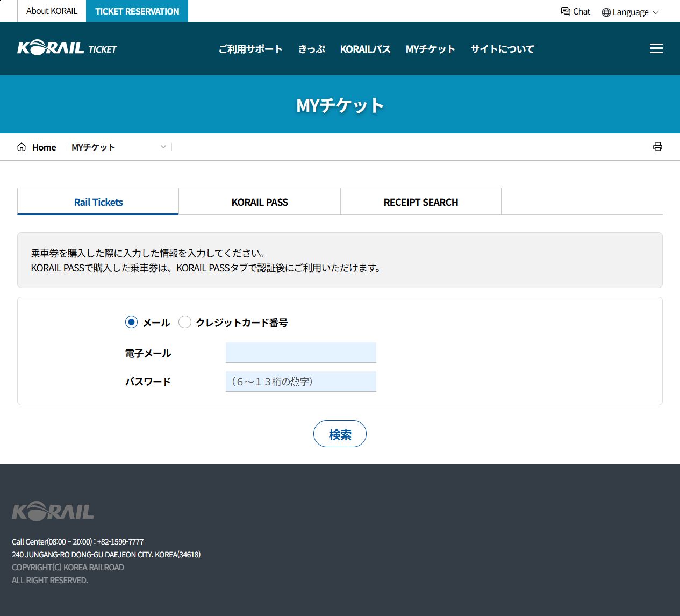Click the 電子メール field label
This screenshot has width=680, height=616.
point(148,353)
